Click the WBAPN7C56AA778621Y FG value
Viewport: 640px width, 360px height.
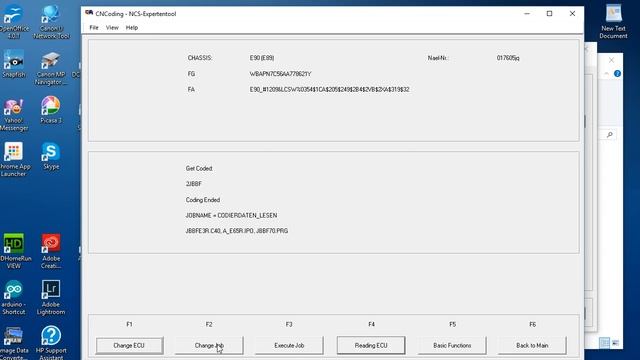280,74
